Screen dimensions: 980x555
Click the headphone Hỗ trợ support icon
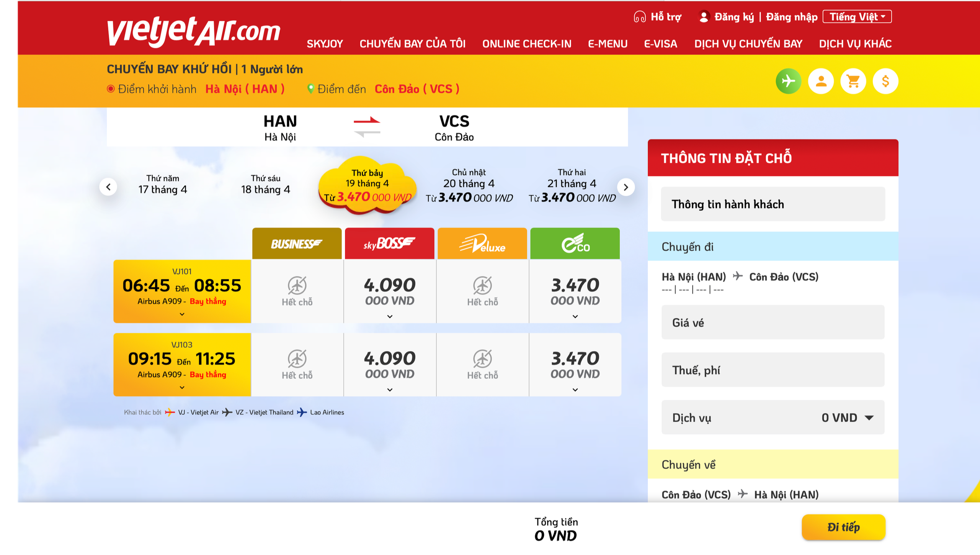click(639, 17)
